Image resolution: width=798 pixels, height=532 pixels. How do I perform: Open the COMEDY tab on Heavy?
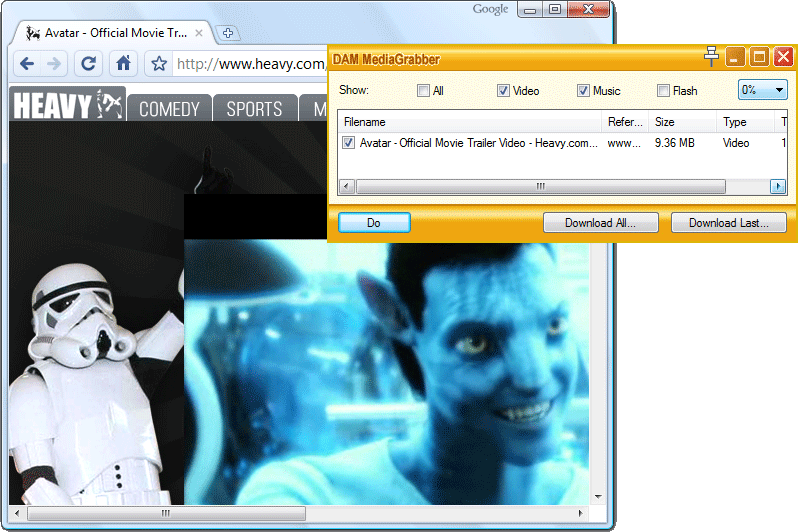(169, 108)
